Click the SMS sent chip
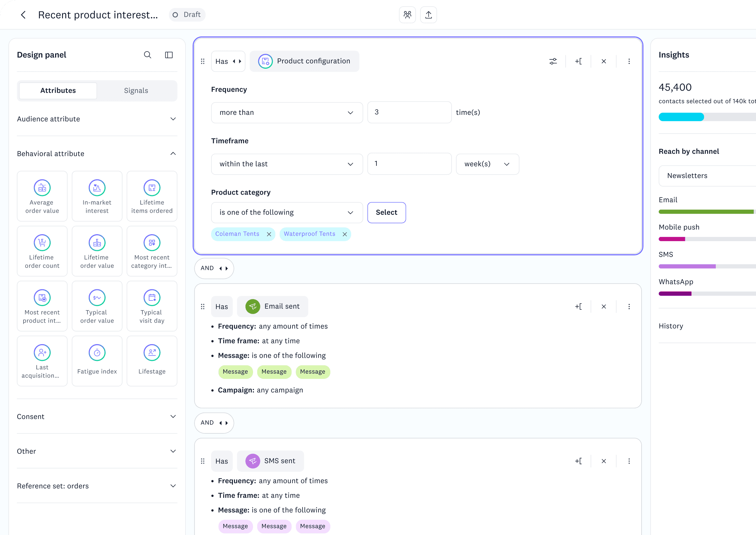Screen dimensions: 756x535 tap(270, 461)
